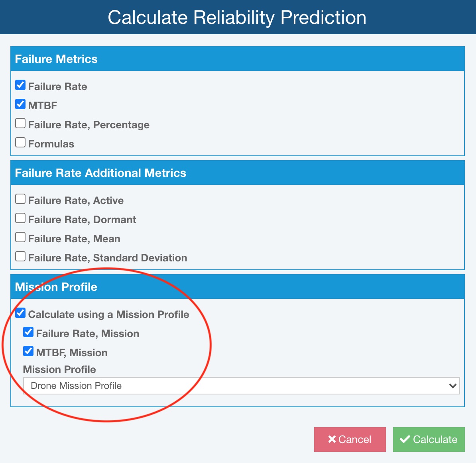Select Drone Mission Profile from the combo box
476x463 pixels.
pos(239,386)
